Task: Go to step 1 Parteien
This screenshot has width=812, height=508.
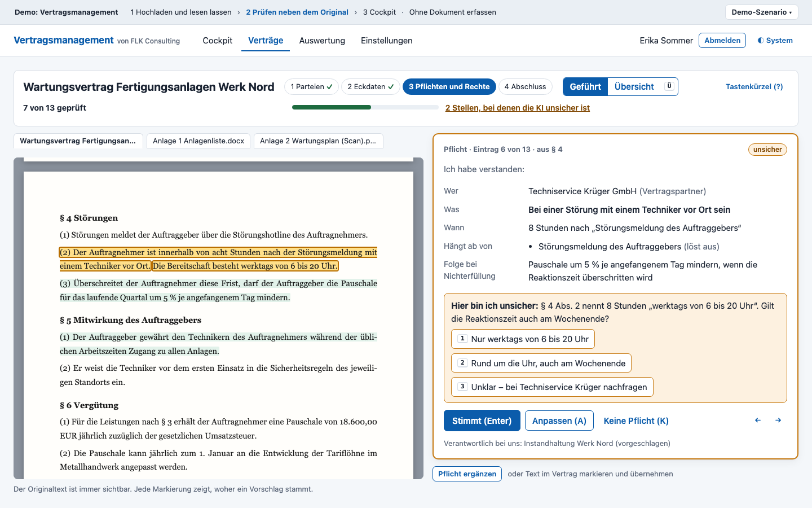Action: pos(311,87)
